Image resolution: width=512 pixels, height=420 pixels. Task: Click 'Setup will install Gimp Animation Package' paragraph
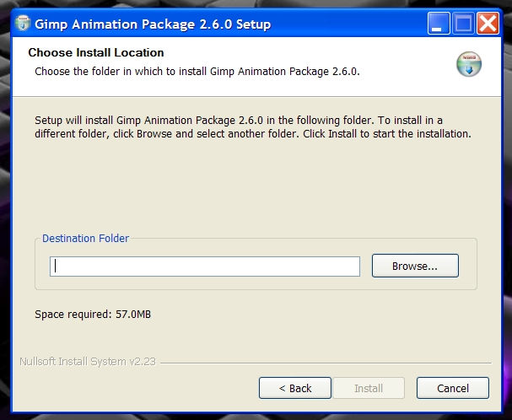click(x=253, y=127)
